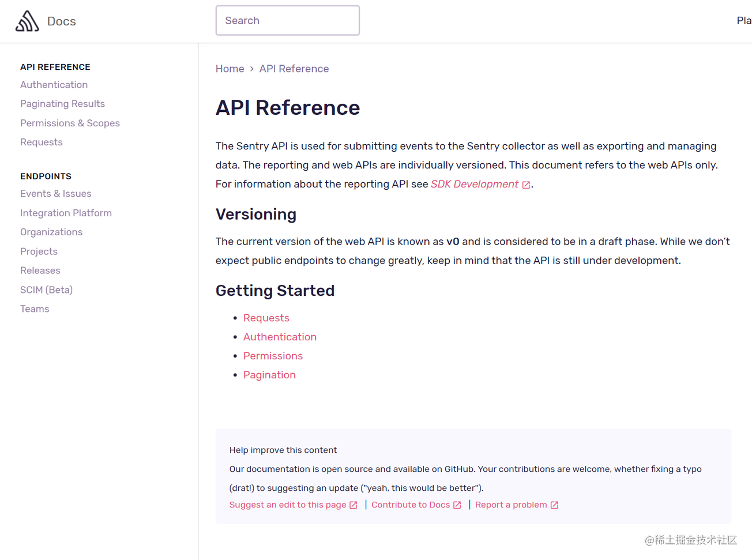Open Authentication in the sidebar

[x=54, y=85]
